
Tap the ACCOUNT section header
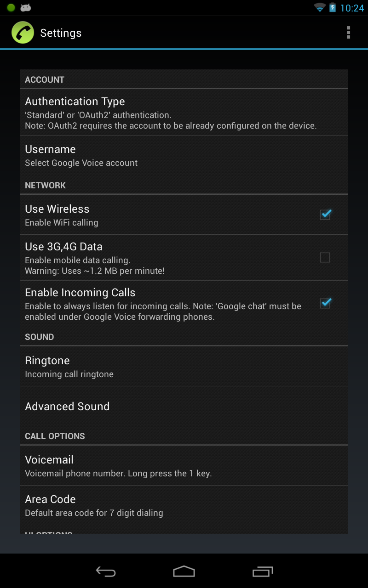45,79
